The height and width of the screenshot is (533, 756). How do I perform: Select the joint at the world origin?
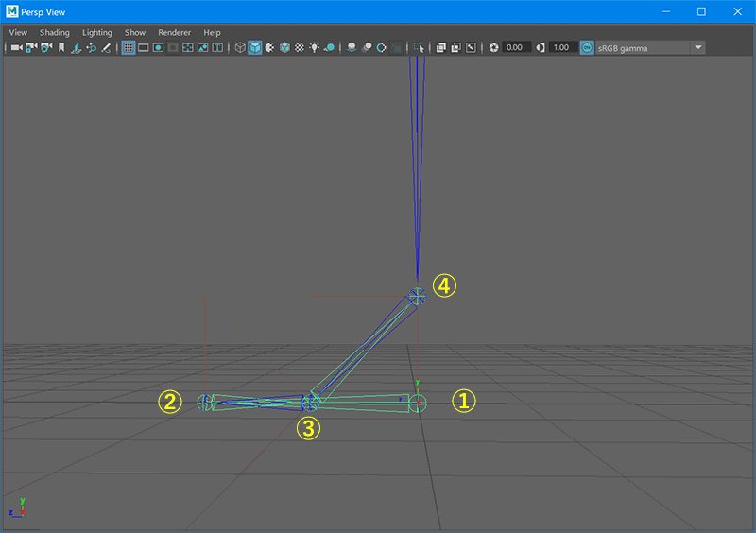point(418,403)
